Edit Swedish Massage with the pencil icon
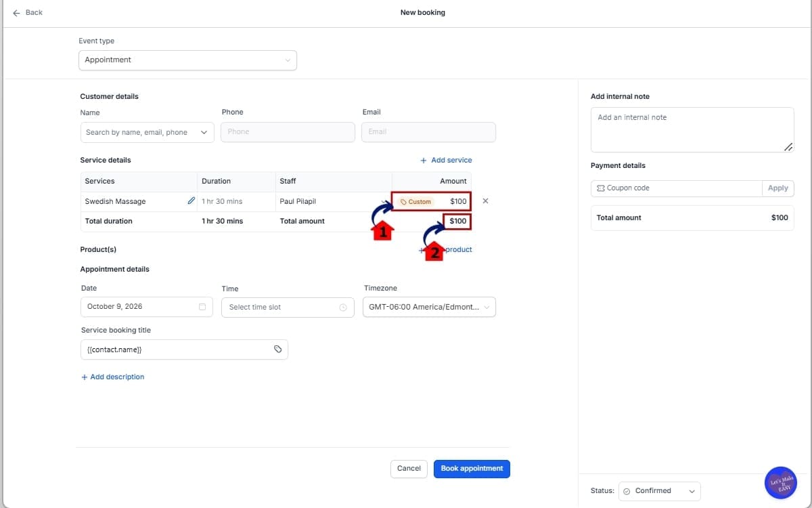The image size is (812, 508). click(191, 200)
